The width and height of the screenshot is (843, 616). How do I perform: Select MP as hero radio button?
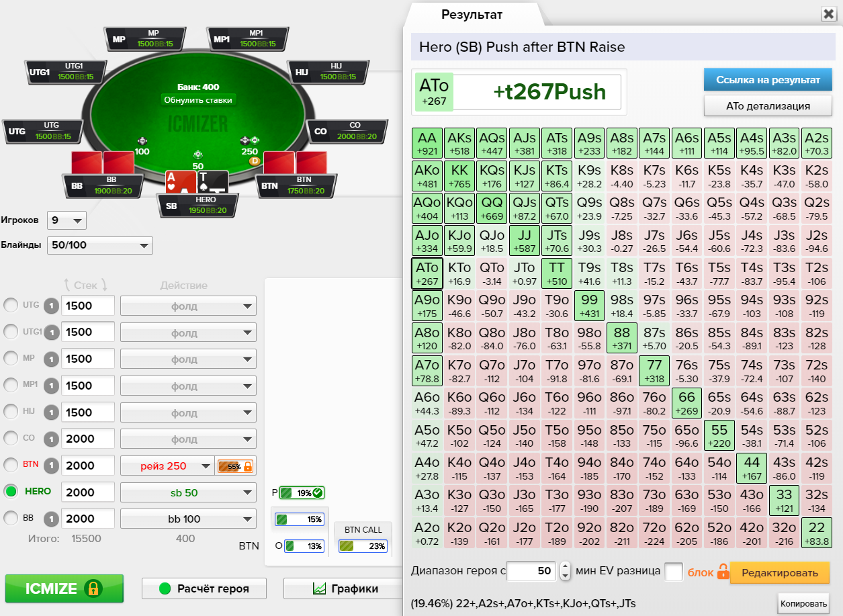(11, 359)
